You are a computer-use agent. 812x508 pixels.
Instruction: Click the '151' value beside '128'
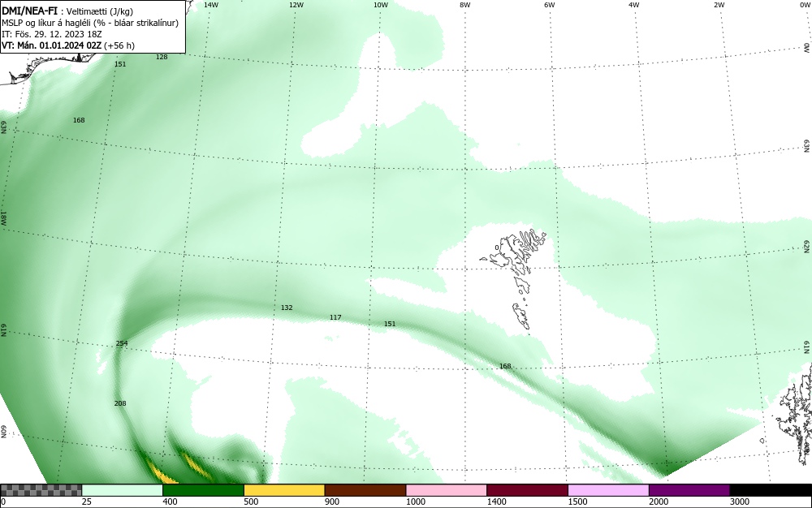click(x=120, y=64)
